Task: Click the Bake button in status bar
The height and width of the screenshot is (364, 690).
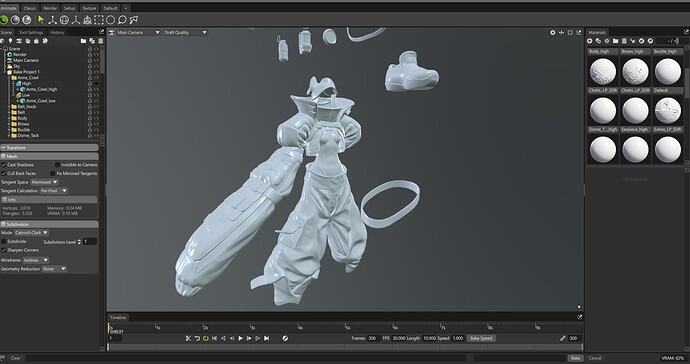Action: point(575,358)
